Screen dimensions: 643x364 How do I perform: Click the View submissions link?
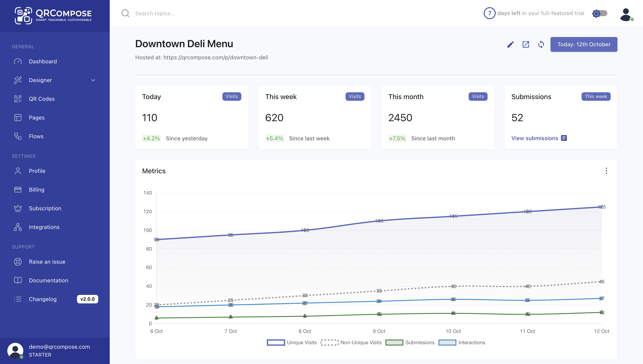[535, 138]
